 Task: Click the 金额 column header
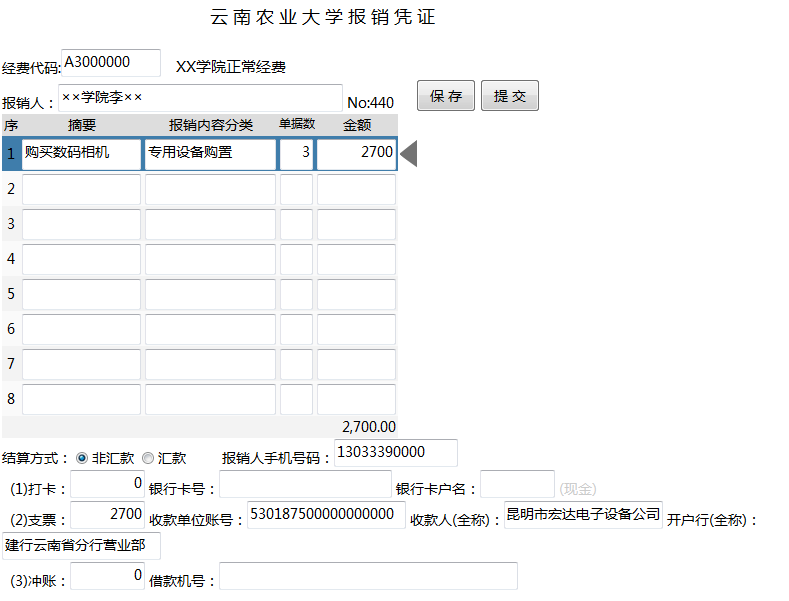357,125
